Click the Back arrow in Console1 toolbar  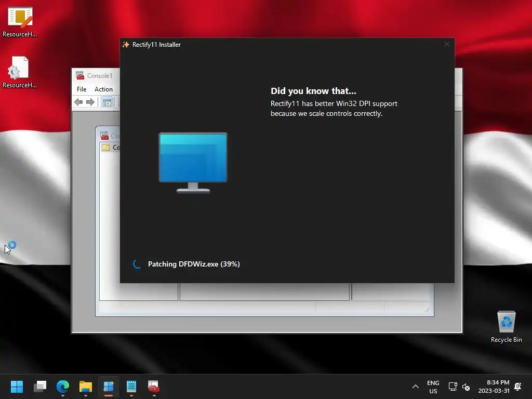tap(78, 102)
